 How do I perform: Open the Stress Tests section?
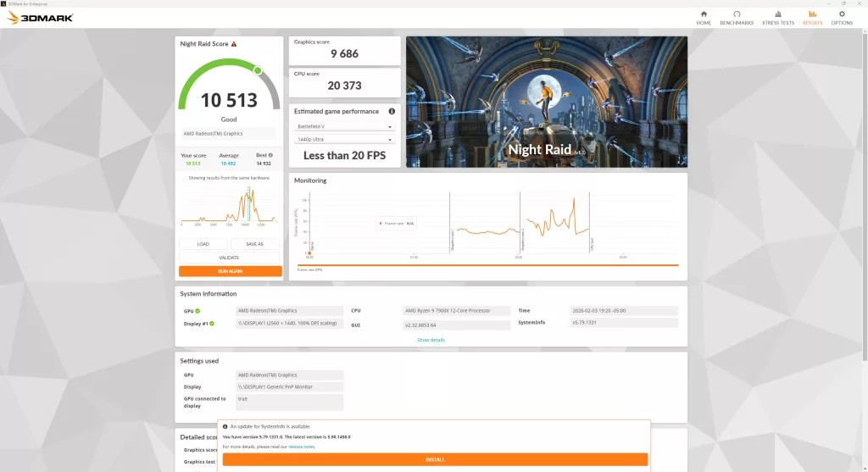[778, 18]
